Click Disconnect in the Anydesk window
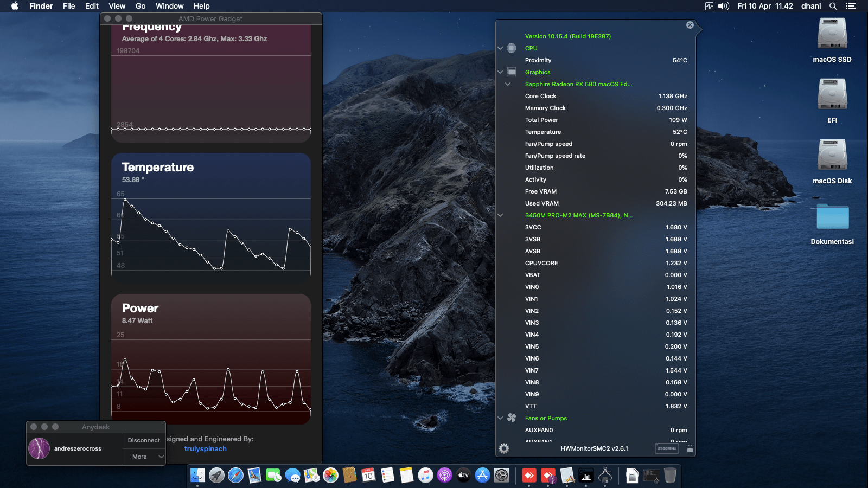Screen dimensions: 868x488 click(144, 440)
